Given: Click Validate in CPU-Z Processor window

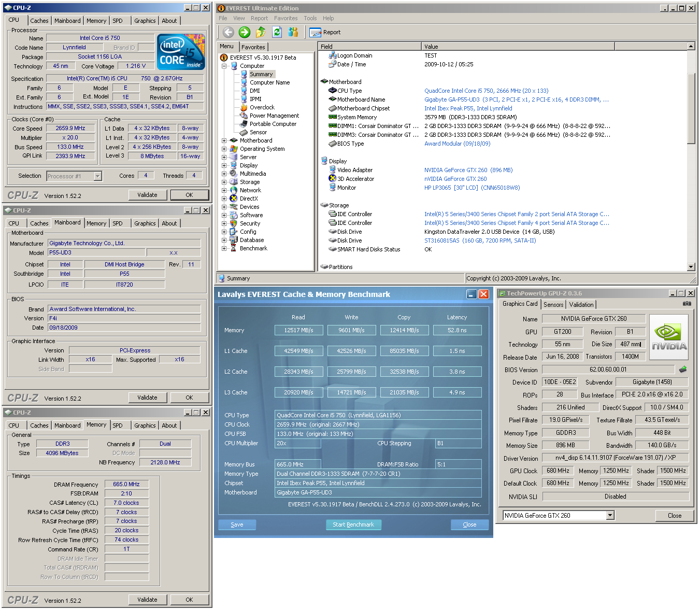Looking at the screenshot, I should pyautogui.click(x=147, y=195).
